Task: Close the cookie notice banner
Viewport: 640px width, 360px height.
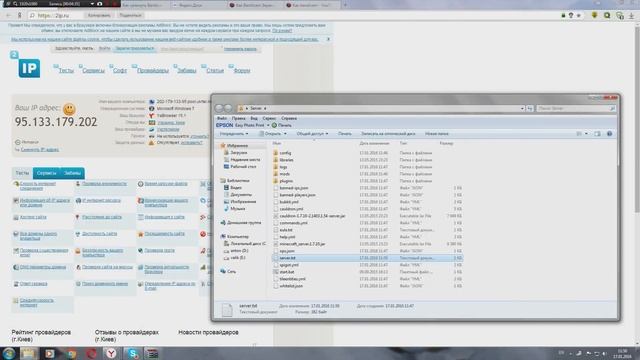Action: pyautogui.click(x=328, y=39)
